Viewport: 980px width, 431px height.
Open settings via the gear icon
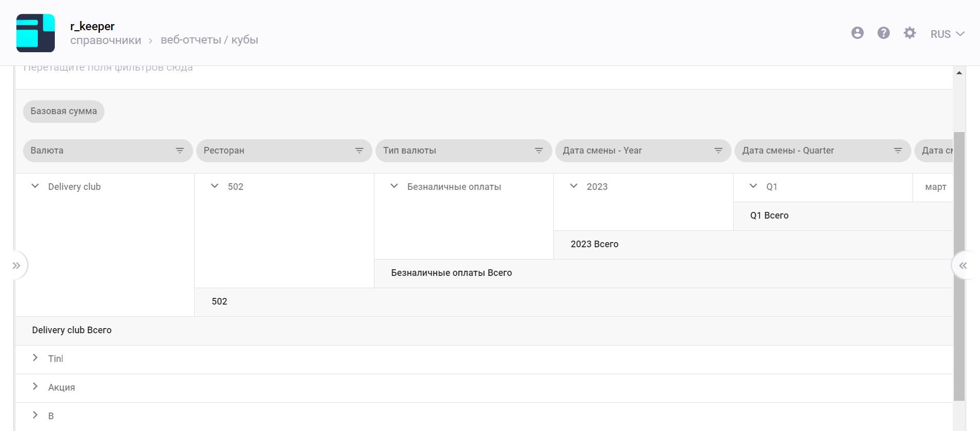point(909,33)
